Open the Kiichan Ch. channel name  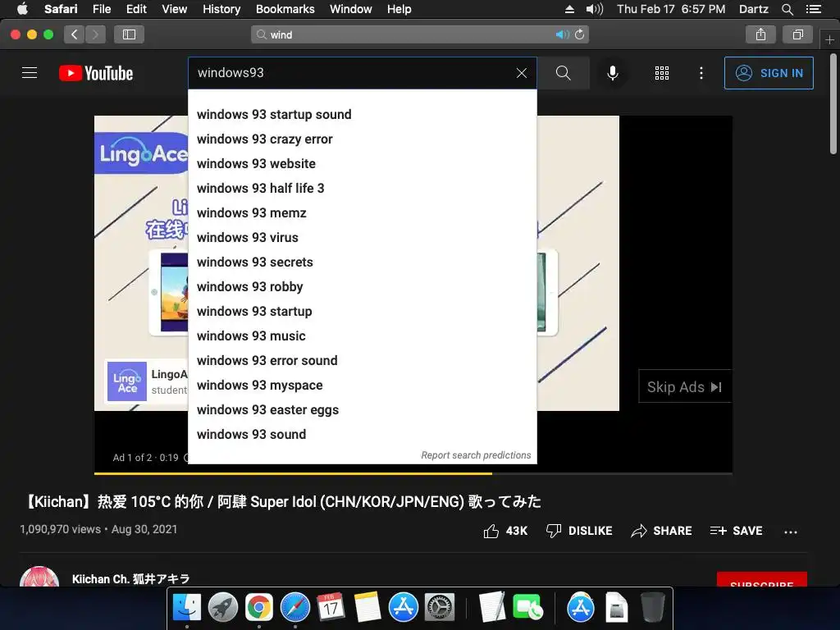click(130, 579)
